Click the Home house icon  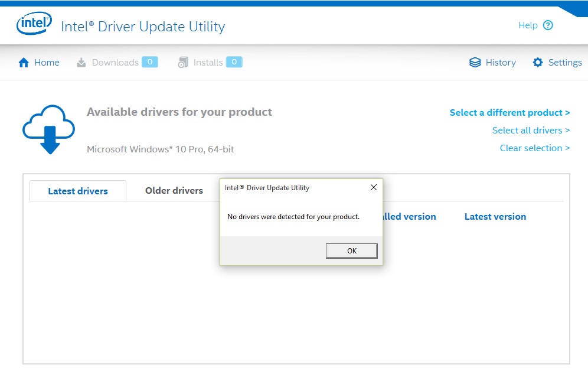click(24, 63)
